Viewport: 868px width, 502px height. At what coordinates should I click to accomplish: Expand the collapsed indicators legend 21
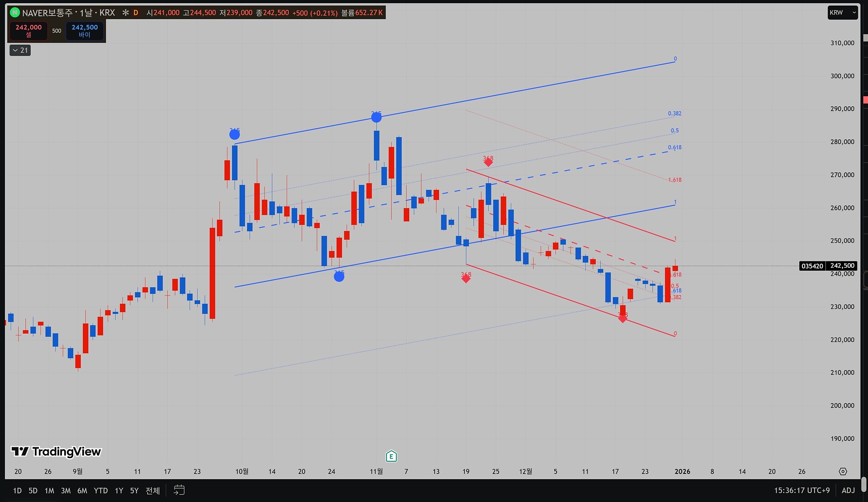(x=20, y=50)
